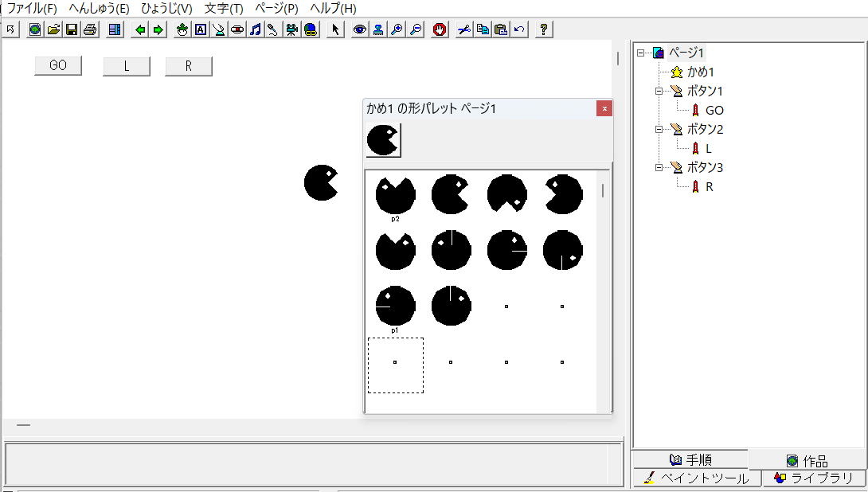Open a file with the folder icon

[x=53, y=29]
